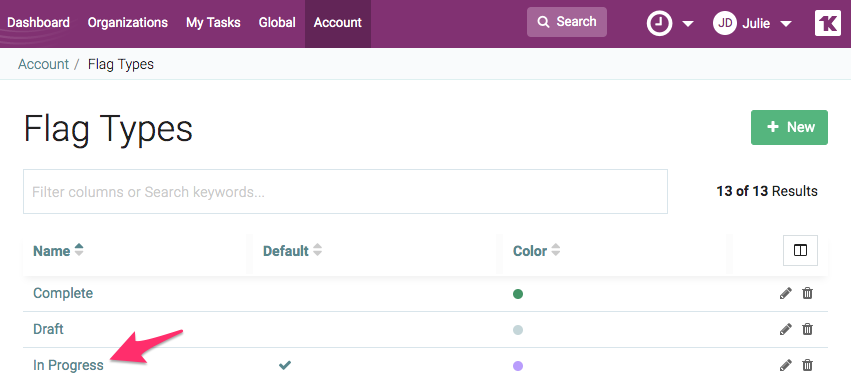Click the gray color dot for Draft
Viewport: 851px width, 381px height.
tap(518, 330)
